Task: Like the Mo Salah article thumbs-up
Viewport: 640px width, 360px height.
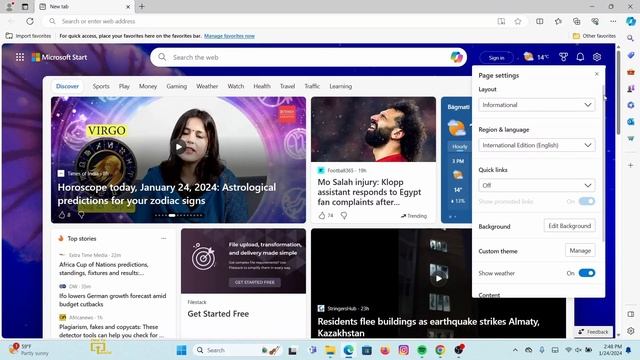Action: pos(322,216)
